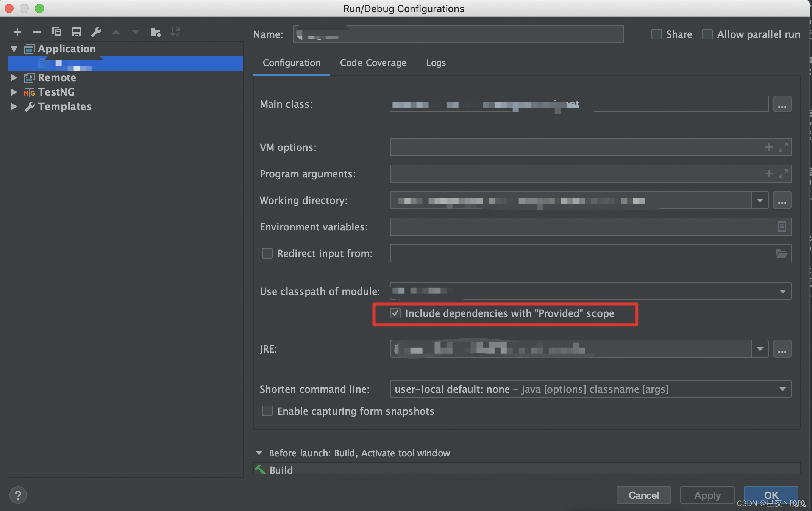Collapse the Before launch section

point(259,453)
